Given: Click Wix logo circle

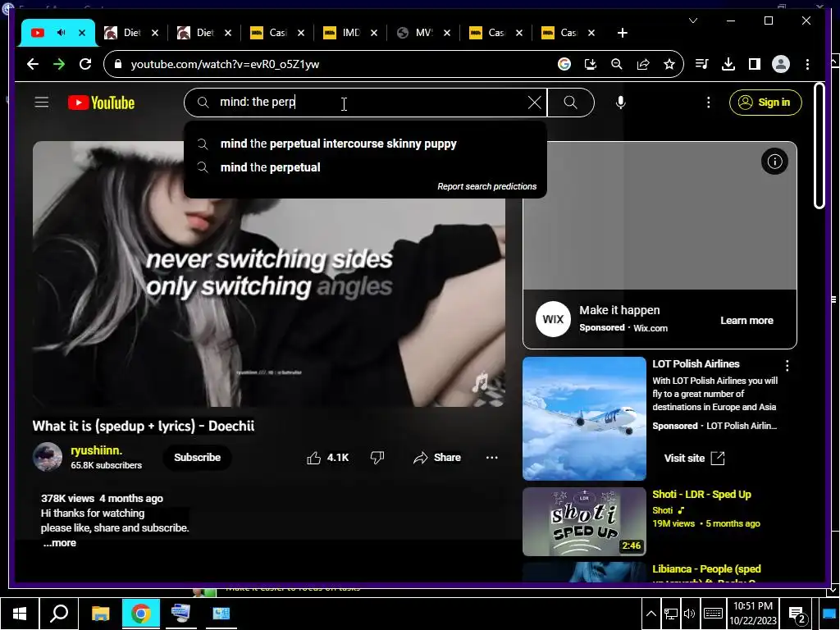Looking at the screenshot, I should pyautogui.click(x=553, y=319).
